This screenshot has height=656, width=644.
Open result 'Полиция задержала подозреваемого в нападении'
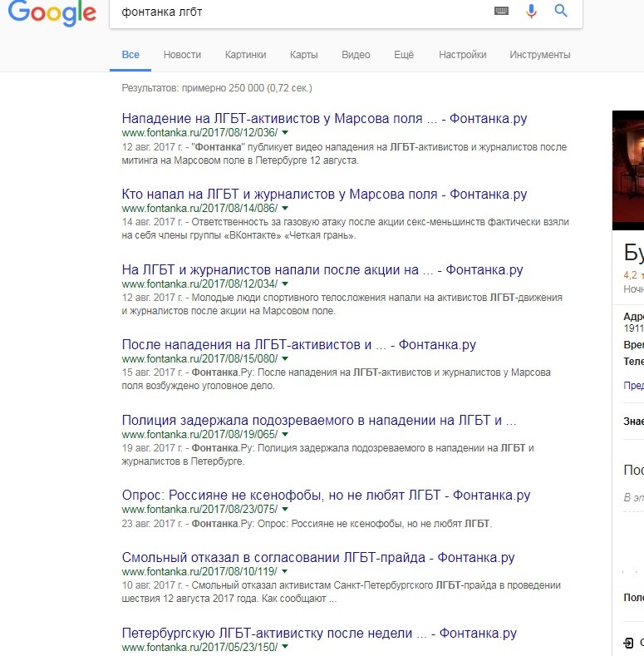tap(319, 420)
